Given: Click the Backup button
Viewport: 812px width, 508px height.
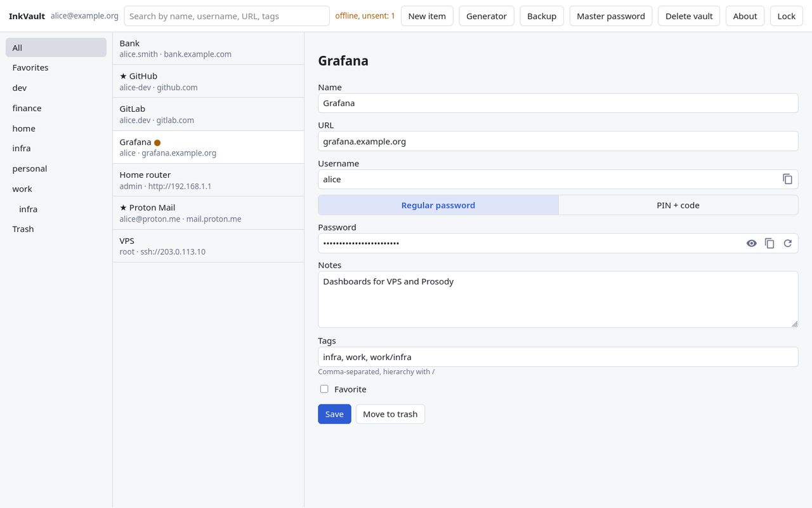Looking at the screenshot, I should point(542,16).
